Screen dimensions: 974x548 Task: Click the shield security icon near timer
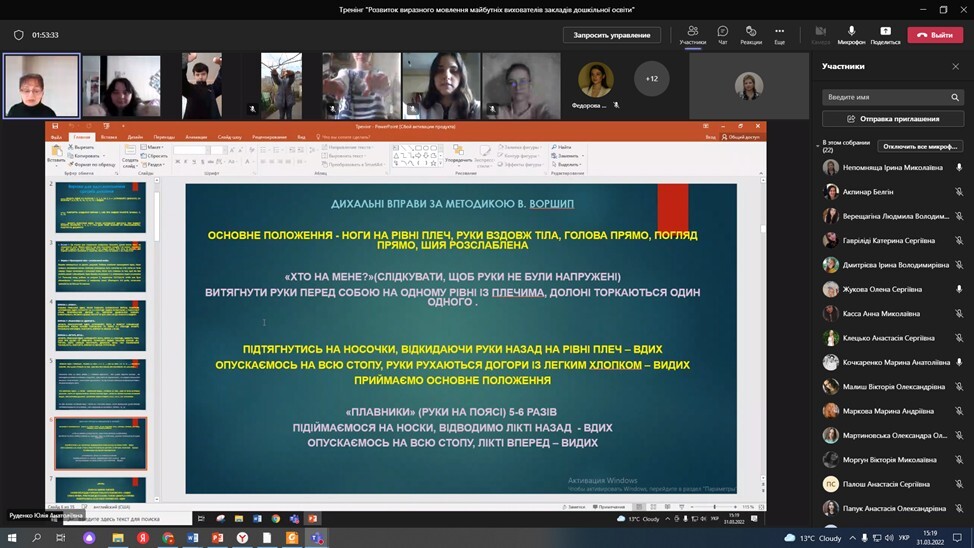(19, 35)
